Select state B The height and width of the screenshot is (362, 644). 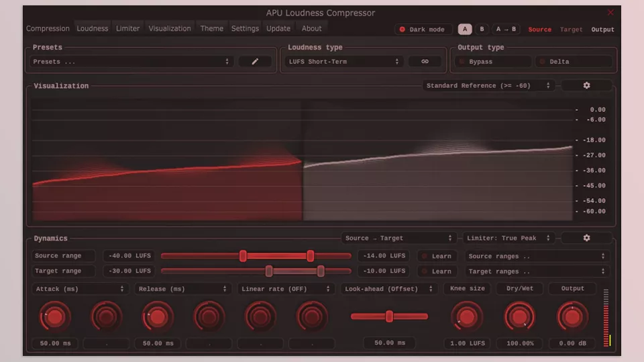[x=482, y=29]
